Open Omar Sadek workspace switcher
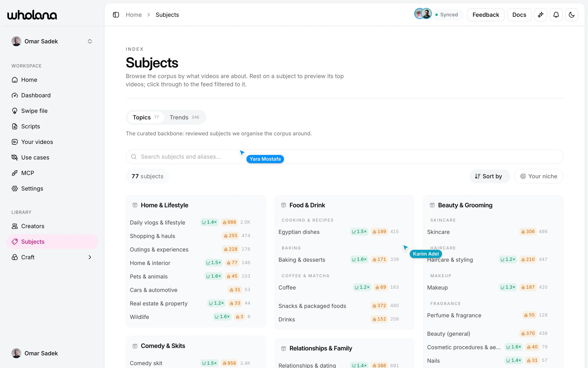 (52, 41)
